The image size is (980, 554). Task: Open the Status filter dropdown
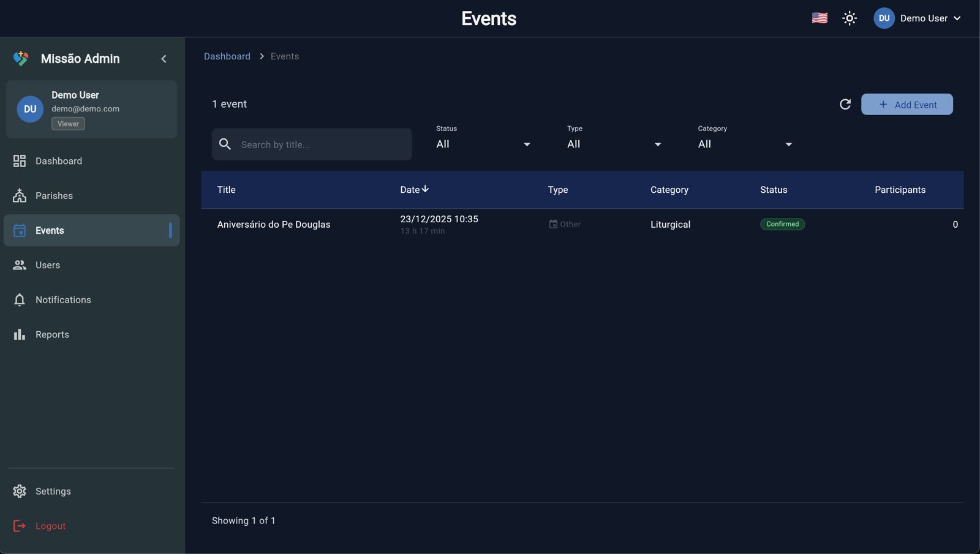point(483,144)
